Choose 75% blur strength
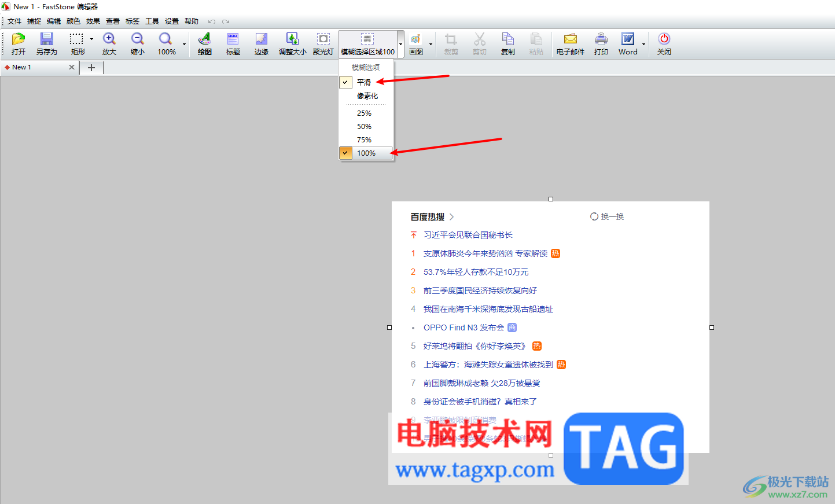The width and height of the screenshot is (835, 504). click(x=366, y=140)
